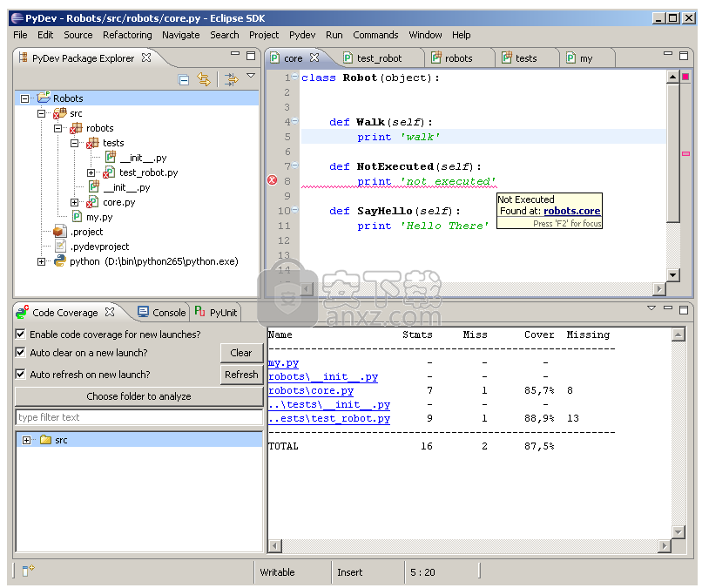Minimize the editor area
702x588 pixels.
tap(668, 53)
